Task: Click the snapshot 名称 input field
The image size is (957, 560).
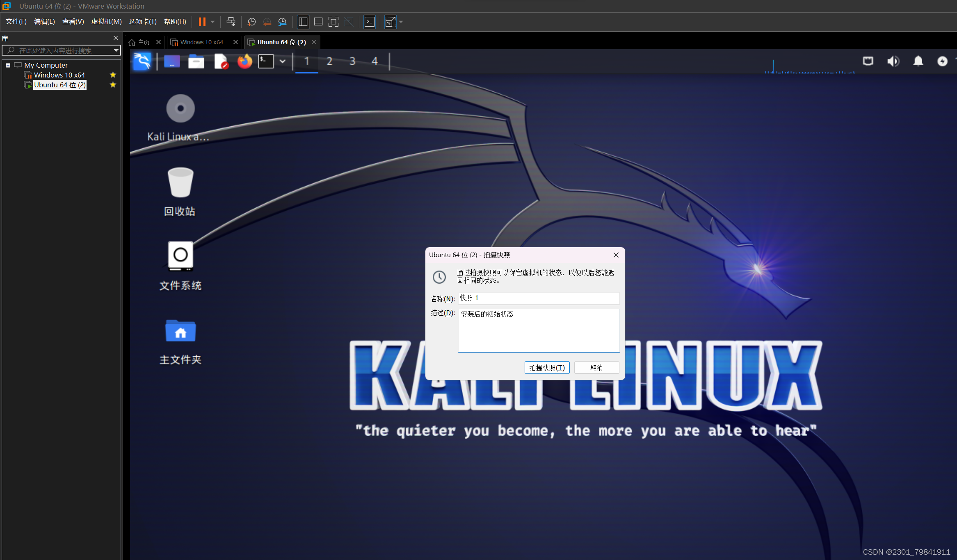Action: click(538, 298)
